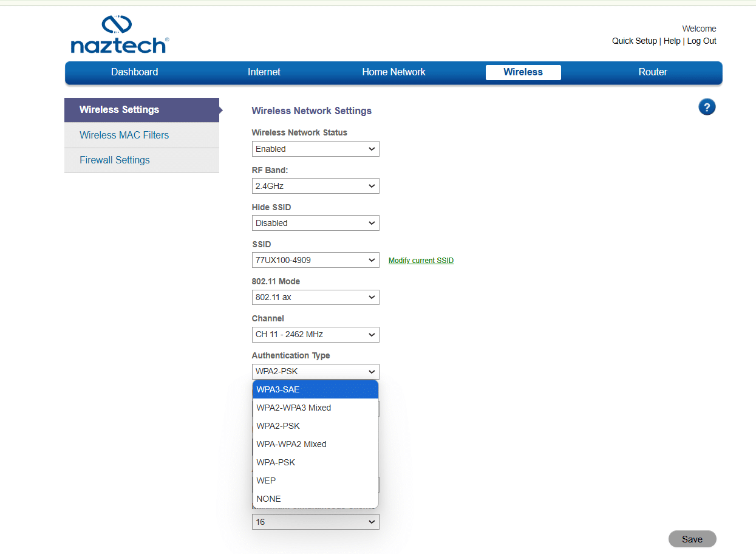Select NONE as the authentication type
This screenshot has height=554, width=756.
pos(315,499)
